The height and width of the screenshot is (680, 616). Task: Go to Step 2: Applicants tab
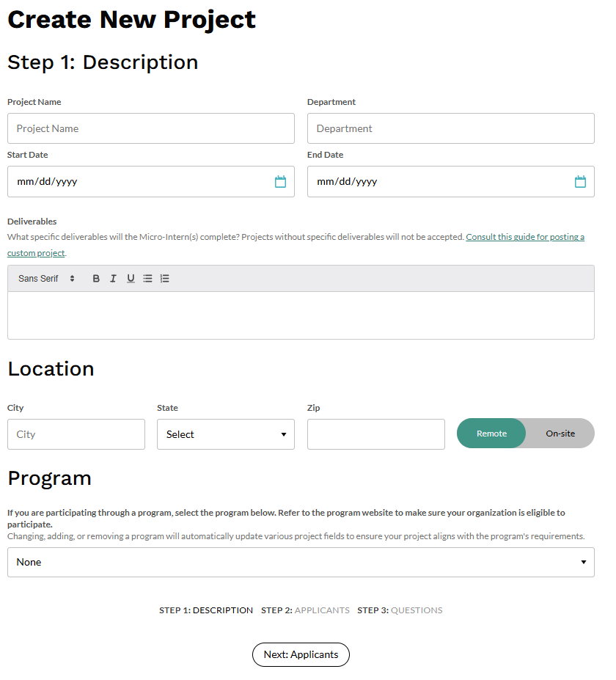[x=305, y=610]
